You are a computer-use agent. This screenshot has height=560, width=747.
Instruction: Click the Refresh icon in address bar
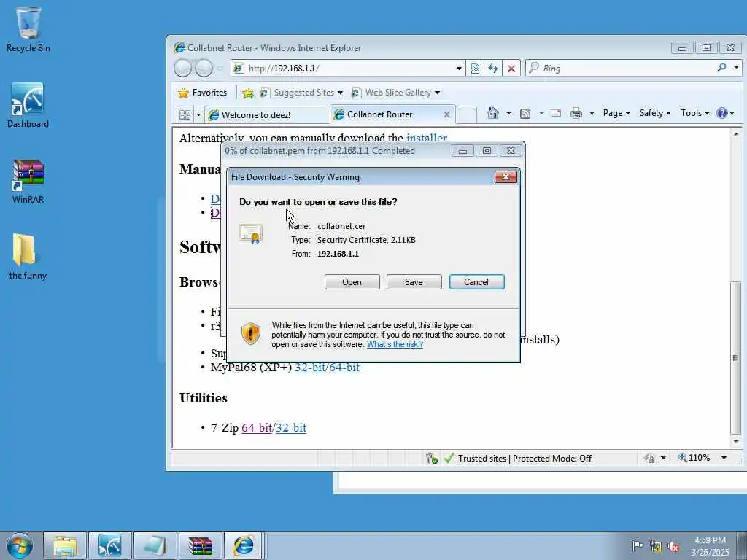[493, 69]
